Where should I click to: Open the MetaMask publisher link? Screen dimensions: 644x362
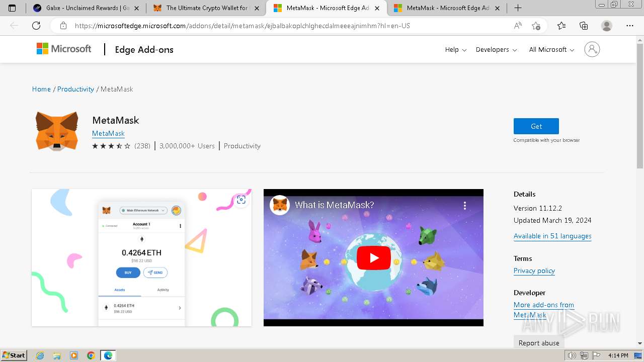tap(108, 133)
